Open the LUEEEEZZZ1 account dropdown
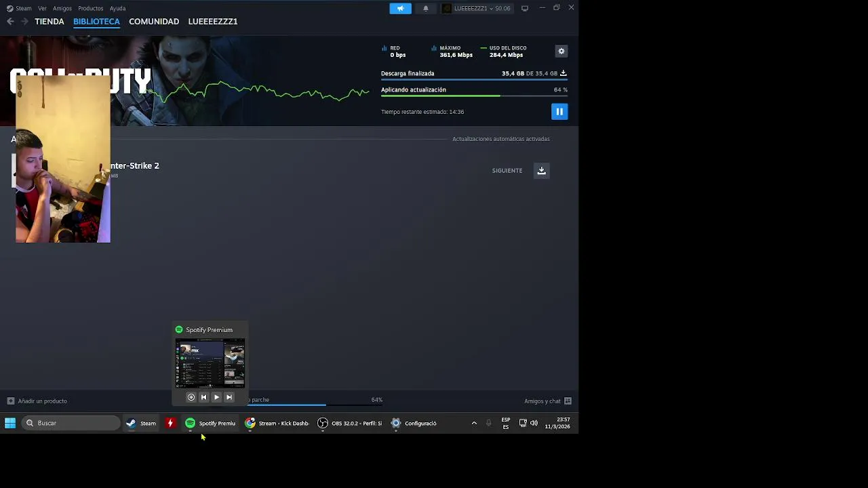The image size is (868, 488). pyautogui.click(x=477, y=8)
